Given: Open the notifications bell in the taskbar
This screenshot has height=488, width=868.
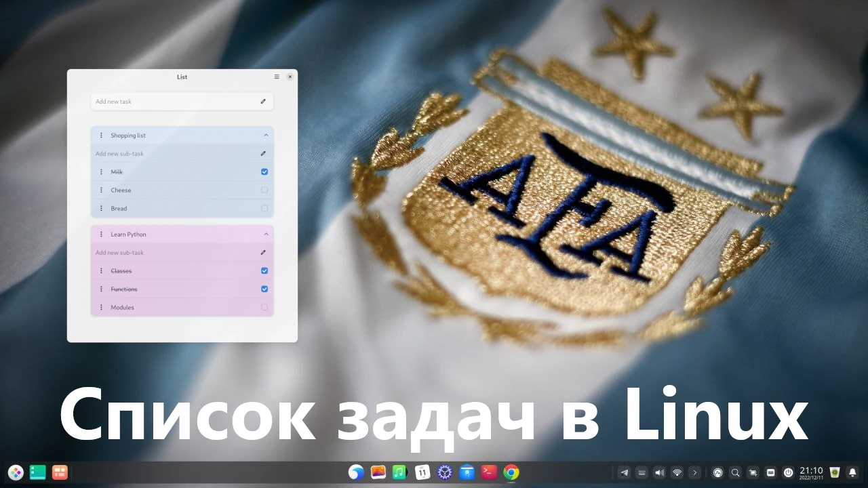Looking at the screenshot, I should (x=852, y=472).
